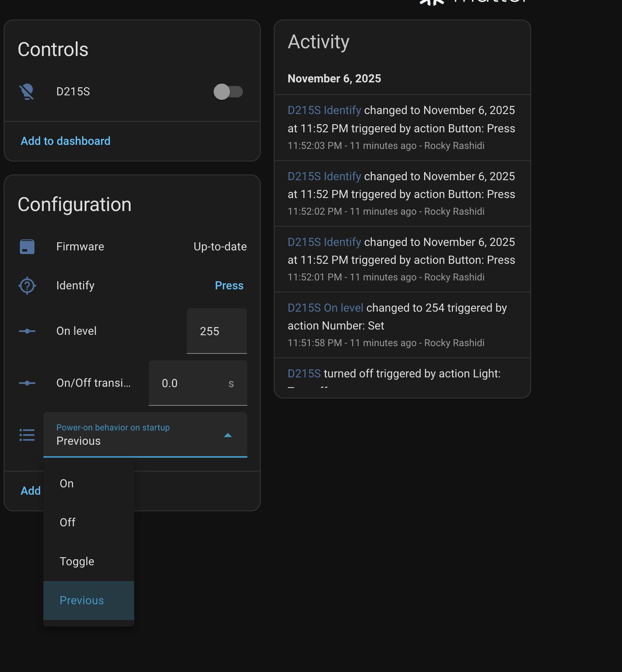Click the slider icon beside On/Off transition

pyautogui.click(x=27, y=383)
